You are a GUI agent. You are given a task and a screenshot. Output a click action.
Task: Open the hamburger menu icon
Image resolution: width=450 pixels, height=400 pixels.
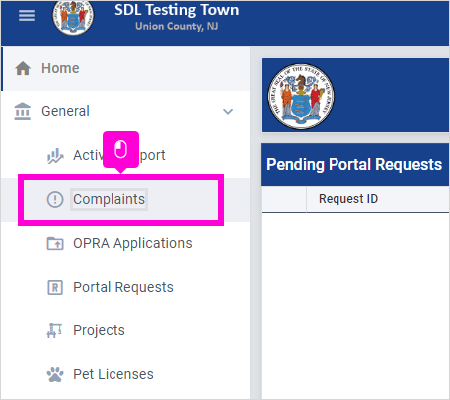(27, 15)
